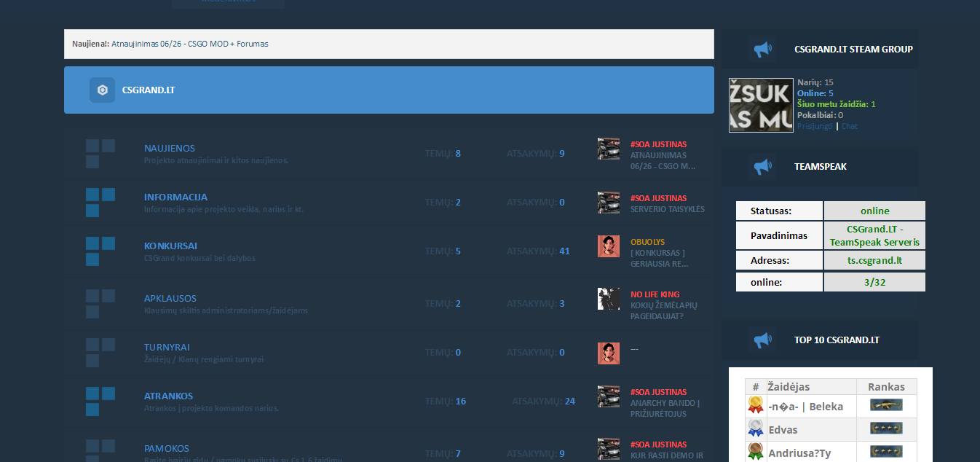Image resolution: width=980 pixels, height=462 pixels.
Task: Click the Konkursai forum status icon
Action: click(100, 251)
